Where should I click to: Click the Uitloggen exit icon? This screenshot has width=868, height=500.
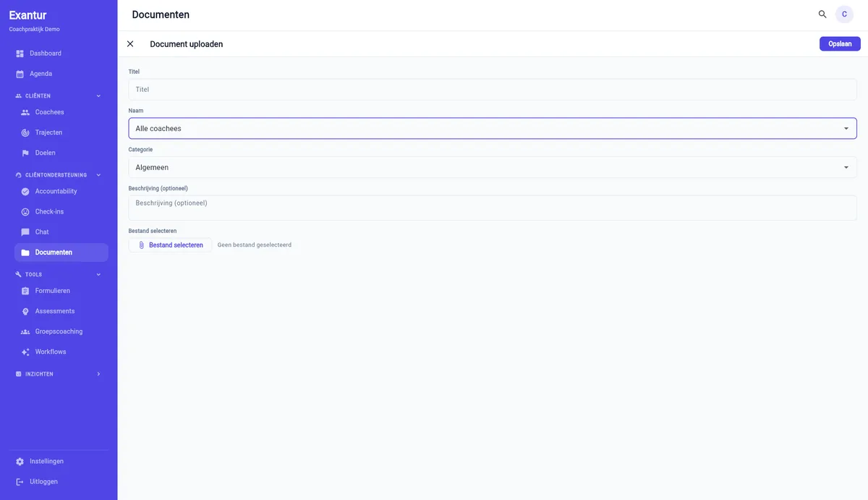click(x=20, y=482)
